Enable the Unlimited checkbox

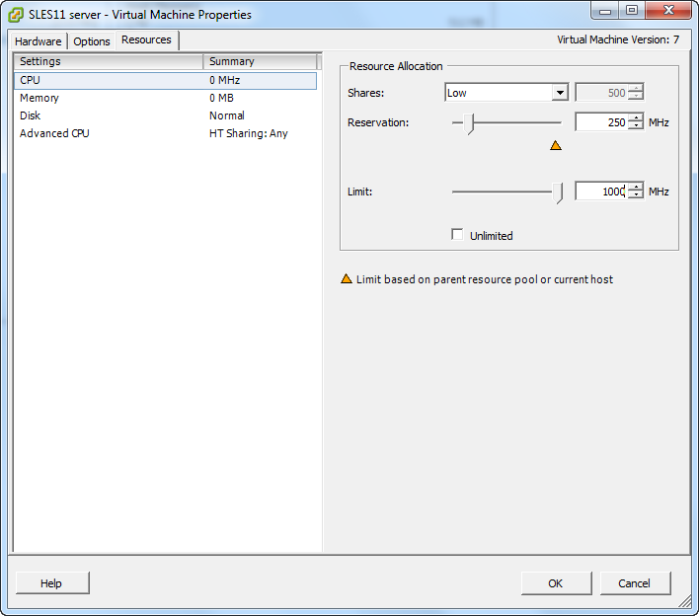457,234
